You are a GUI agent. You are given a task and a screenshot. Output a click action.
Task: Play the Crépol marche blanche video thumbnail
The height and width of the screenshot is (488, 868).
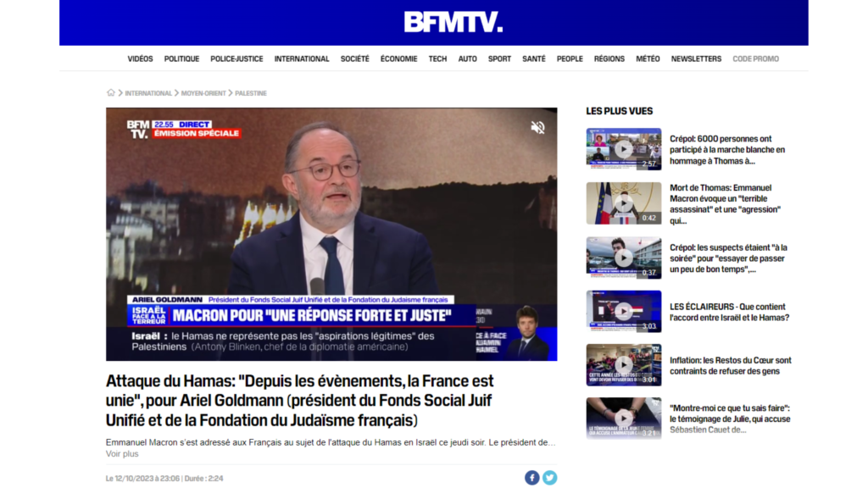(623, 149)
